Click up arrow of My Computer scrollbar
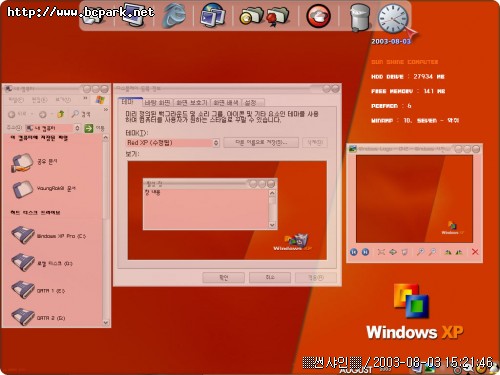Viewport: 500px width, 375px height. (106, 138)
